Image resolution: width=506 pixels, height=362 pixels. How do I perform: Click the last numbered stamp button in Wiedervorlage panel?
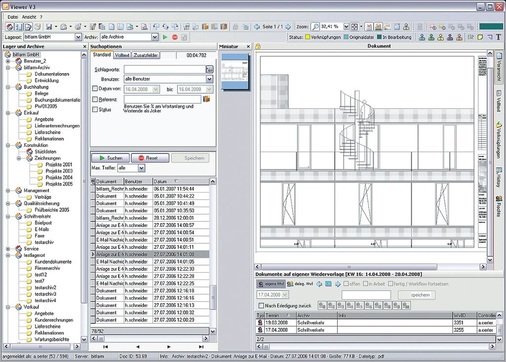(x=406, y=305)
